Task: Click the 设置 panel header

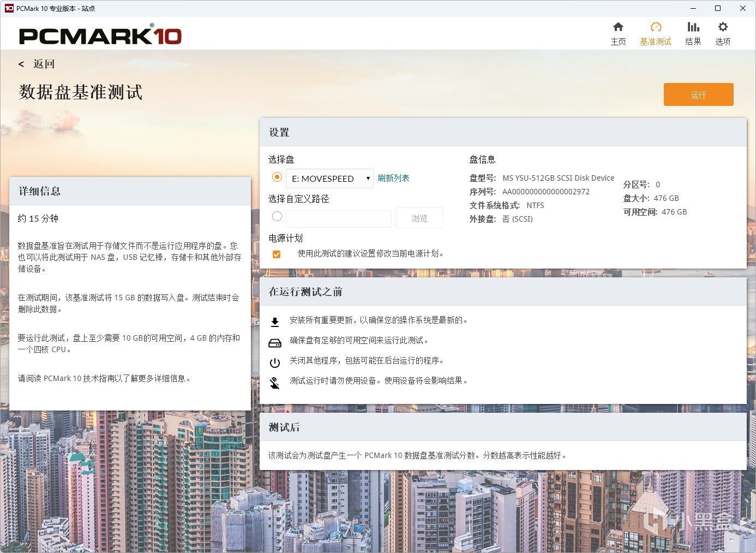Action: point(503,132)
